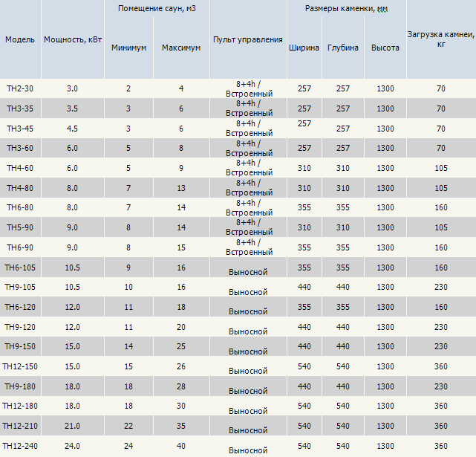The width and height of the screenshot is (476, 457).
Task: Click the 'Размеры каменки, мм' header
Action: point(346,8)
